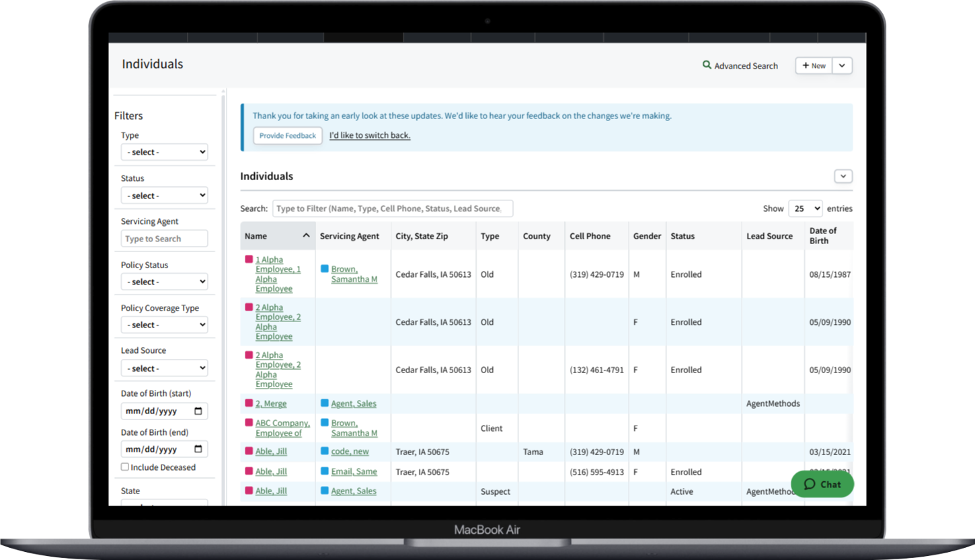Viewport: 975px width, 560px height.
Task: Enable the Include Deceased checkbox
Action: click(124, 467)
